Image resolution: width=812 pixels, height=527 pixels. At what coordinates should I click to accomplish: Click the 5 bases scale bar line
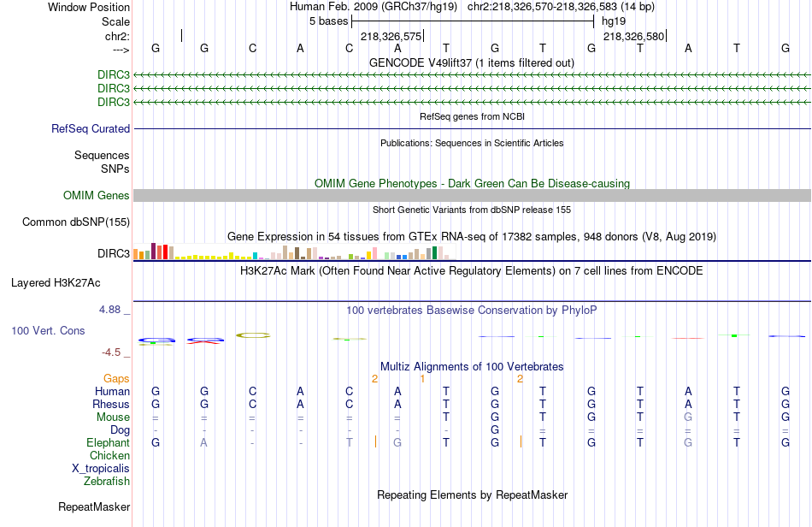[473, 21]
